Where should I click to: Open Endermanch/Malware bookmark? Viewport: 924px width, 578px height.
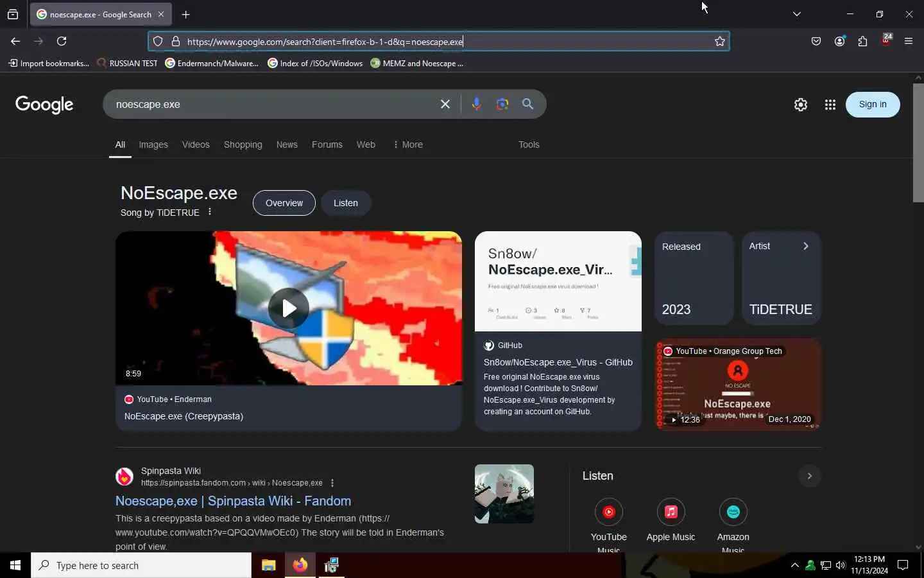212,63
